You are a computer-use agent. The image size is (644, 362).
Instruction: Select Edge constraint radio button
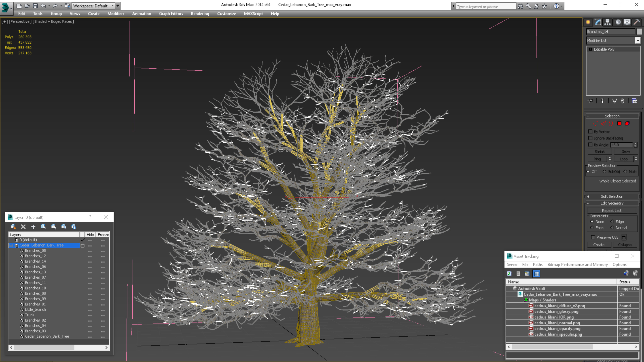pos(612,222)
